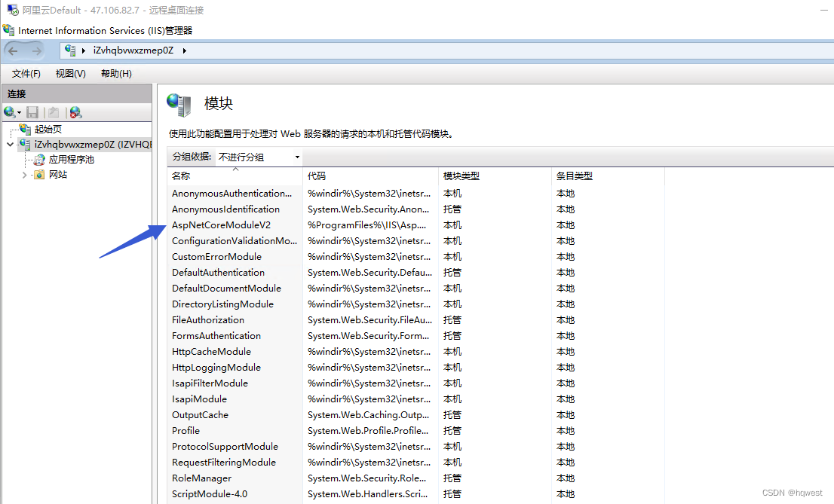Click the up-level folder icon in connections toolbar
This screenshot has height=504, width=834.
click(54, 112)
